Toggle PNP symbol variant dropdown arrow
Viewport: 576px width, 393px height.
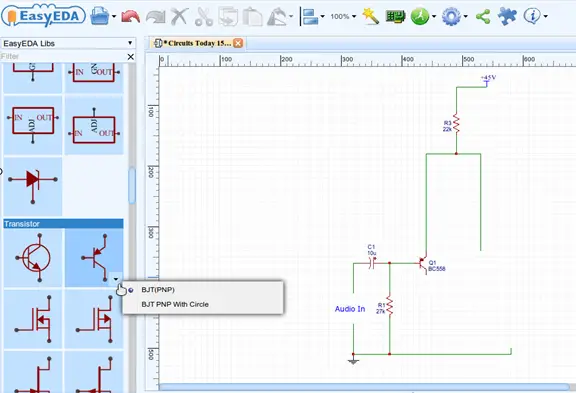(x=116, y=279)
